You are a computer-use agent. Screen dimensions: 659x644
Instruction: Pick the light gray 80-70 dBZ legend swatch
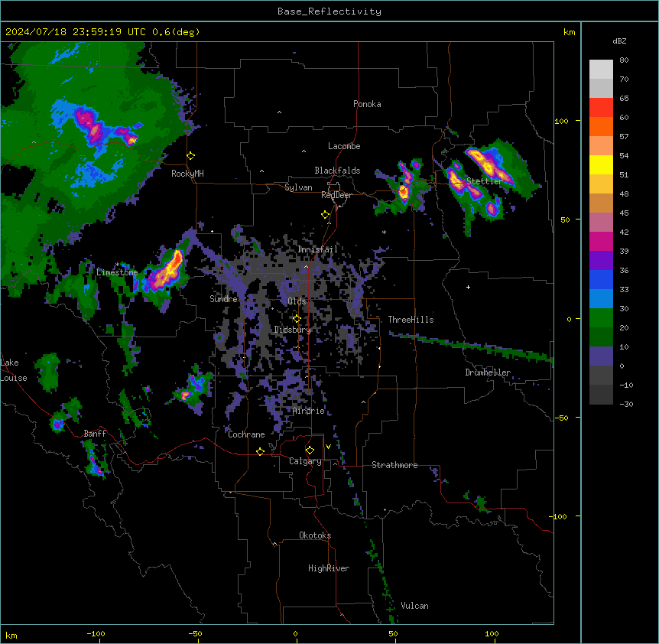point(601,70)
